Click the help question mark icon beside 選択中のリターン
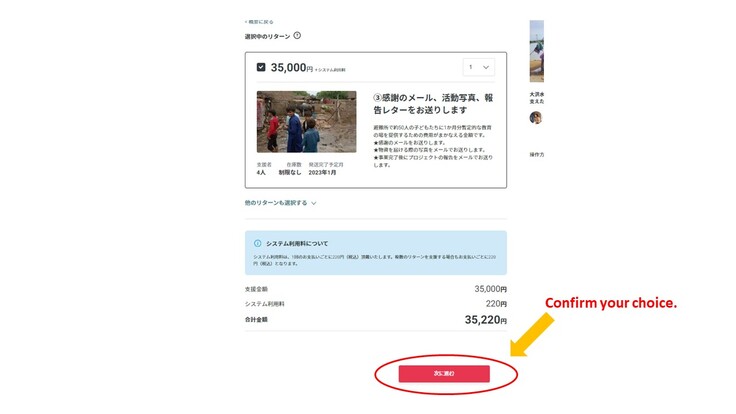The height and width of the screenshot is (414, 736). click(x=297, y=36)
